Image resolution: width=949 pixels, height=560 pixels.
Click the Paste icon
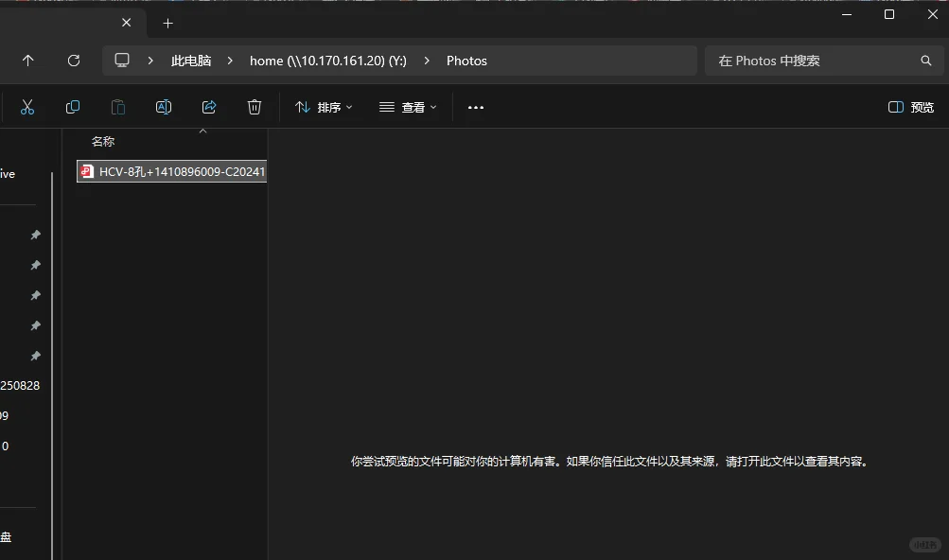tap(117, 107)
